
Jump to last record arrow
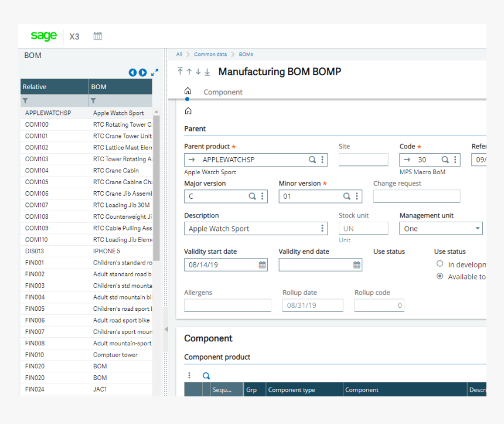(207, 72)
